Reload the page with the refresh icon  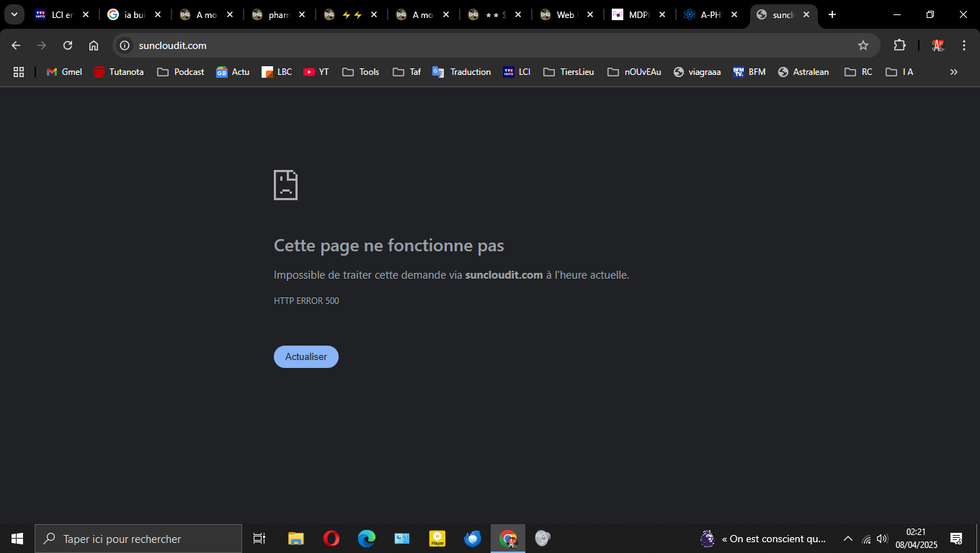(x=68, y=45)
